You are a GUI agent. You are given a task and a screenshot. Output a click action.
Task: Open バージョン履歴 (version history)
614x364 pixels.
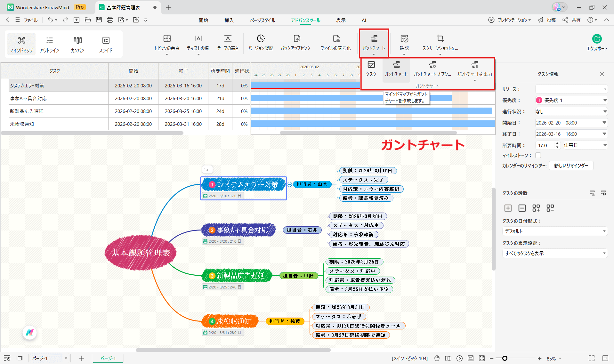[x=261, y=43]
